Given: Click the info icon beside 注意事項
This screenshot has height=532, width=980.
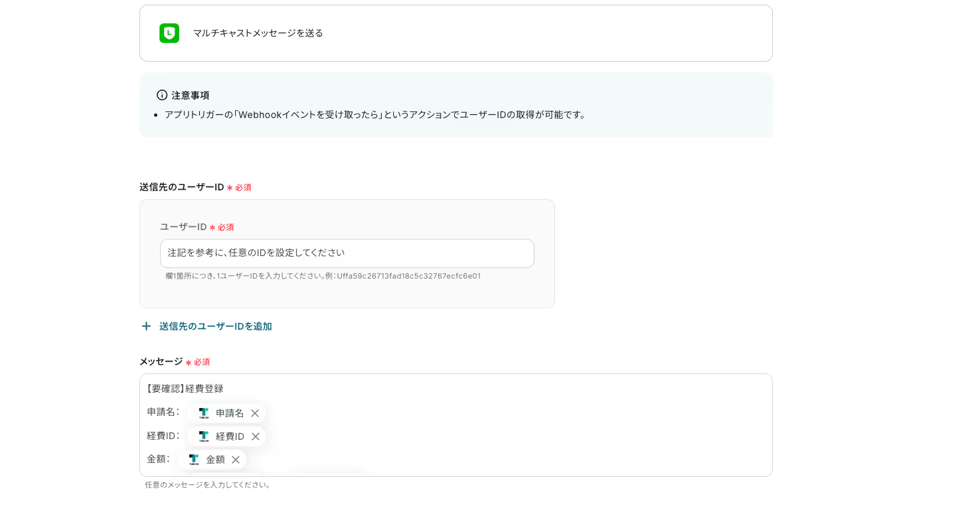Looking at the screenshot, I should click(x=162, y=95).
